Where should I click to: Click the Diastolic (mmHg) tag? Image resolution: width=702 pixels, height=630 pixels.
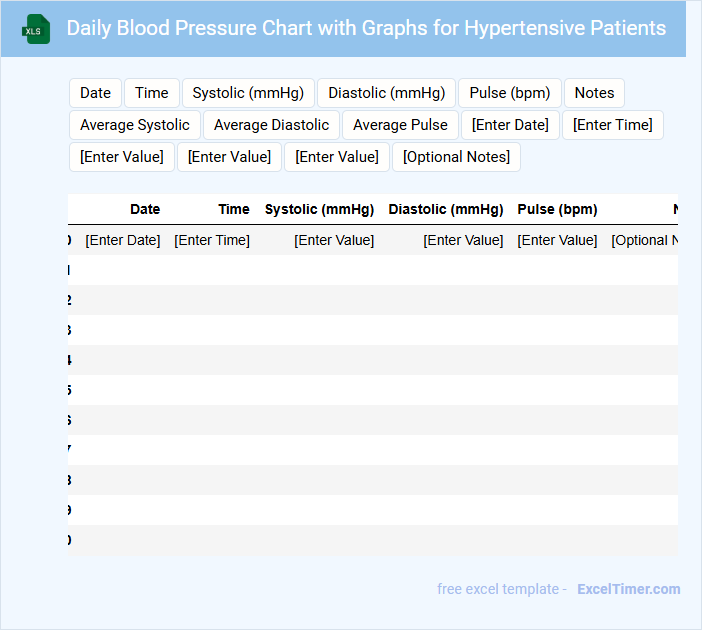(386, 93)
